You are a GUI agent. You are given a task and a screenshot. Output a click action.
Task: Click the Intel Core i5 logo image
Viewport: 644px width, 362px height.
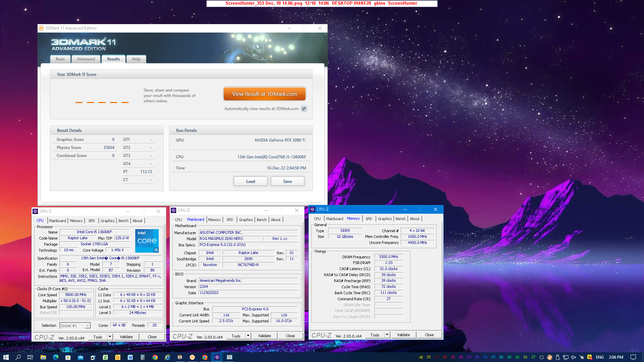tap(147, 241)
